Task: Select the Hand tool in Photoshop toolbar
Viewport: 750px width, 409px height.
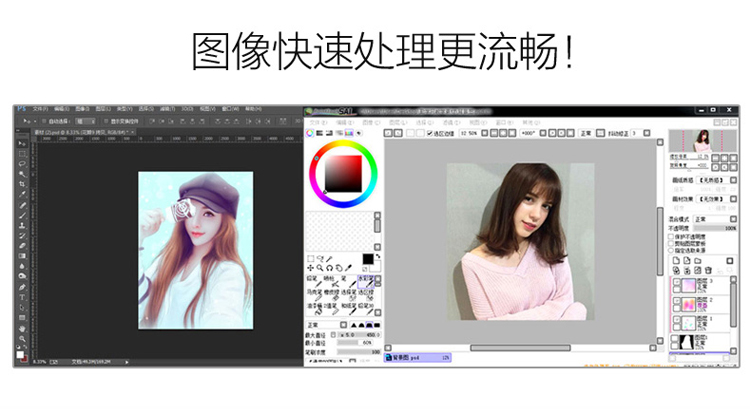Action: click(x=22, y=329)
